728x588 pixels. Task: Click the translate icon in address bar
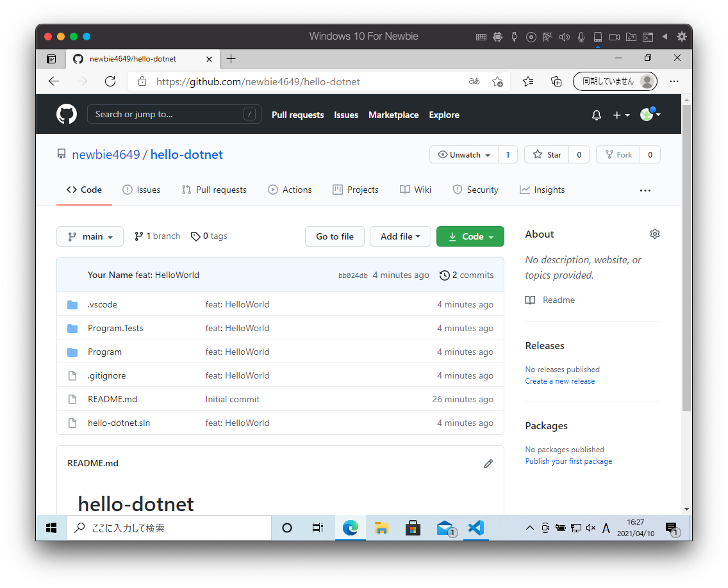(474, 81)
